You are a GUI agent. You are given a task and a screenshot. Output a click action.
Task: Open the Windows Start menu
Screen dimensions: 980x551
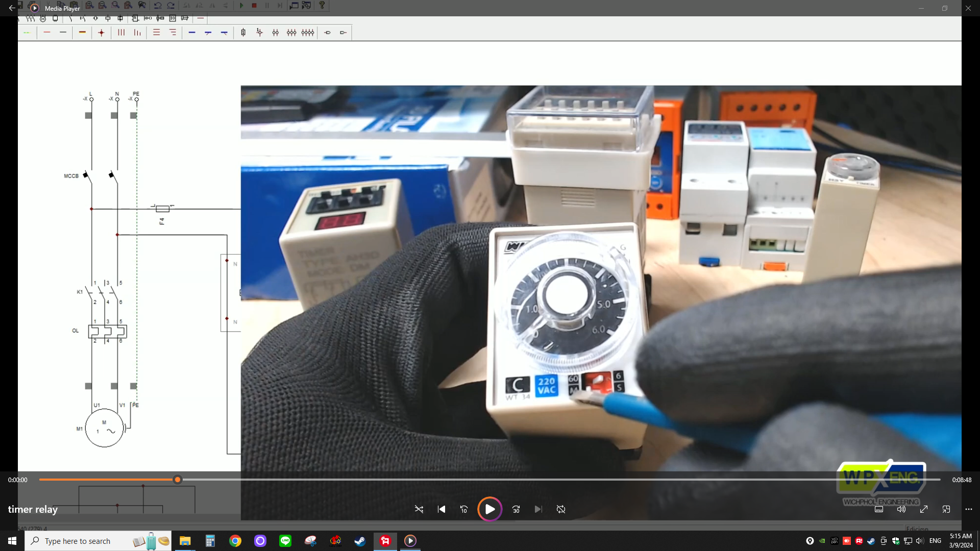[12, 541]
